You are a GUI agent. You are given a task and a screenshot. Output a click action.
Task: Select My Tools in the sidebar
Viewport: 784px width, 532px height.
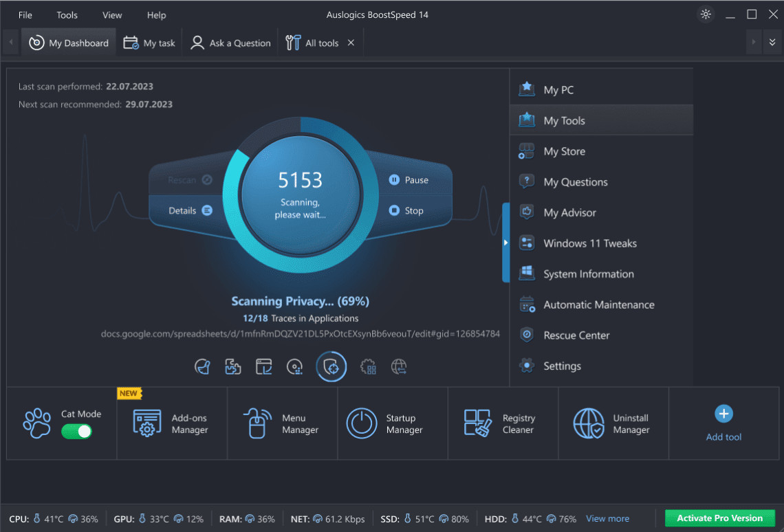tap(601, 120)
